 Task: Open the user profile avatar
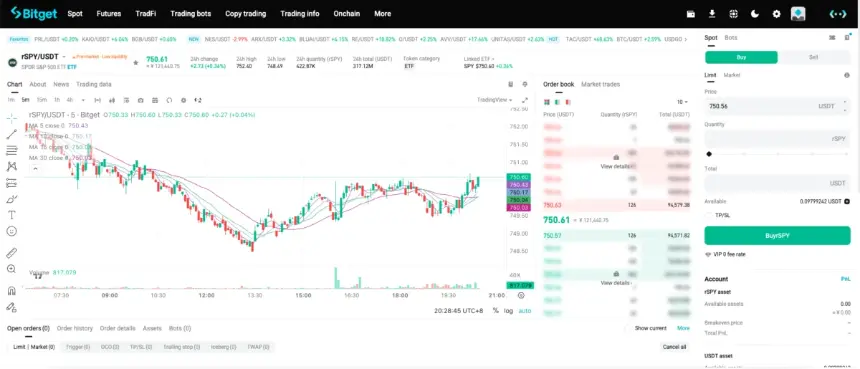[x=798, y=14]
